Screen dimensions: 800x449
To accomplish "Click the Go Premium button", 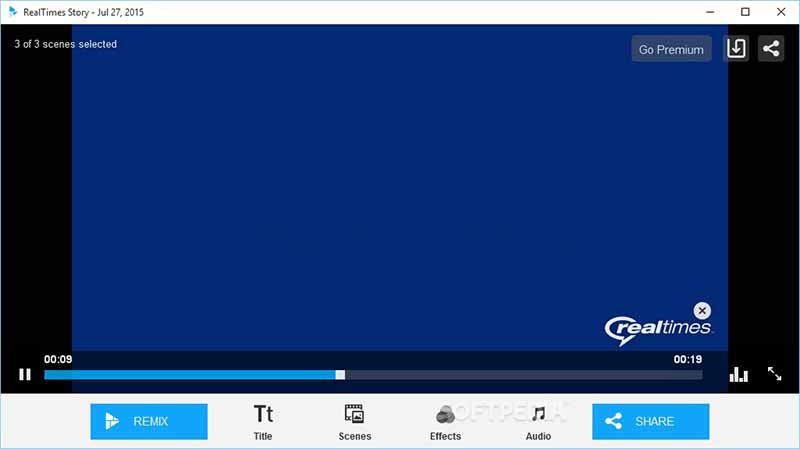I will (671, 49).
